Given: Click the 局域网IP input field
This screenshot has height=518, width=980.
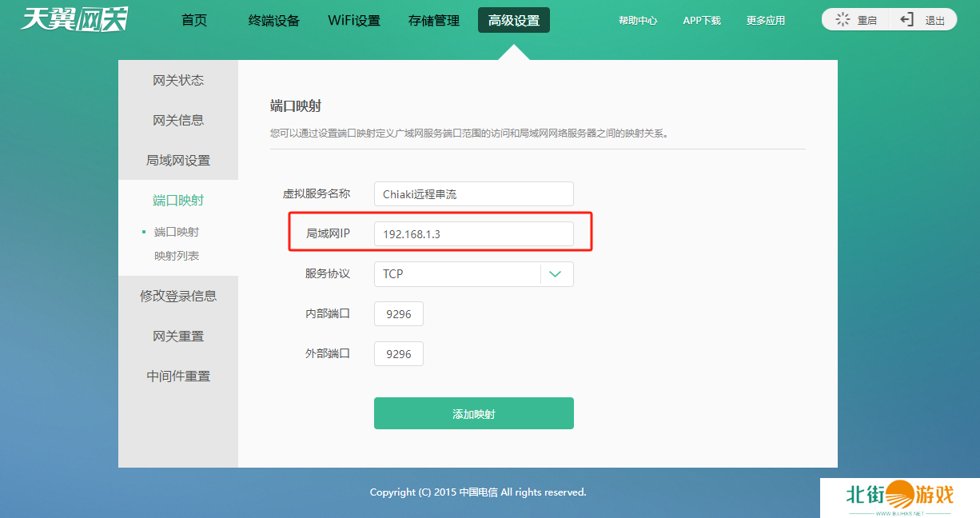Looking at the screenshot, I should 473,234.
